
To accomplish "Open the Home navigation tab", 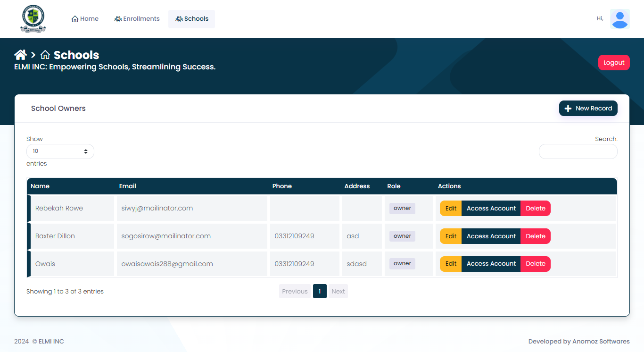I will [85, 19].
